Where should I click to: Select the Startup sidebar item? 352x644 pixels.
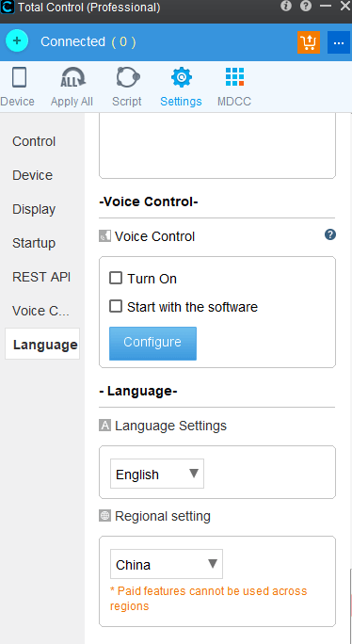coord(34,243)
